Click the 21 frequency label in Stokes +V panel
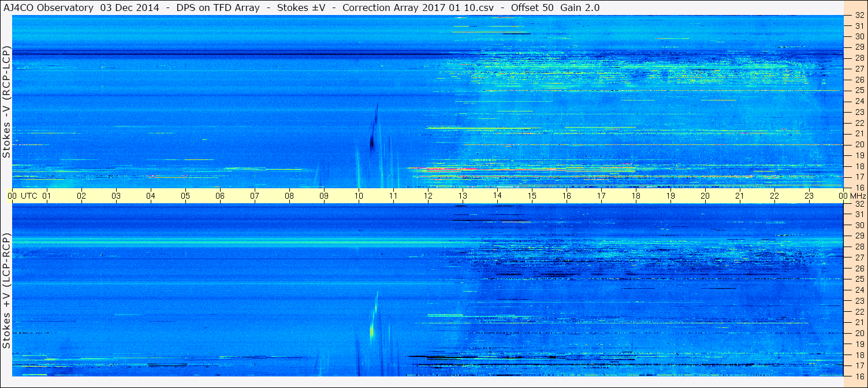This screenshot has height=388, width=868. click(x=859, y=323)
